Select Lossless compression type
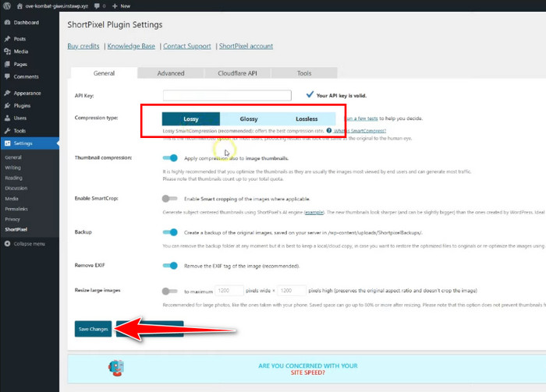Screen dimensions: 546x392 [x=307, y=119]
